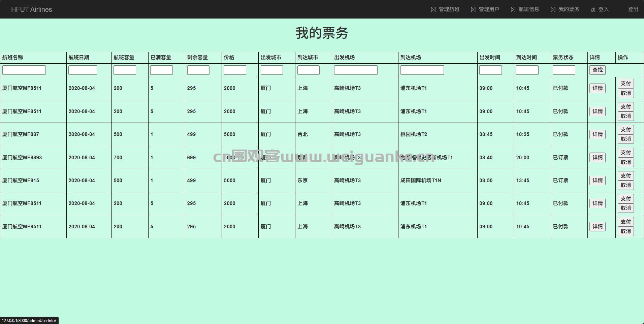Go to the HFUT Airlines brand link
Viewport: 644px width, 324px height.
point(31,9)
